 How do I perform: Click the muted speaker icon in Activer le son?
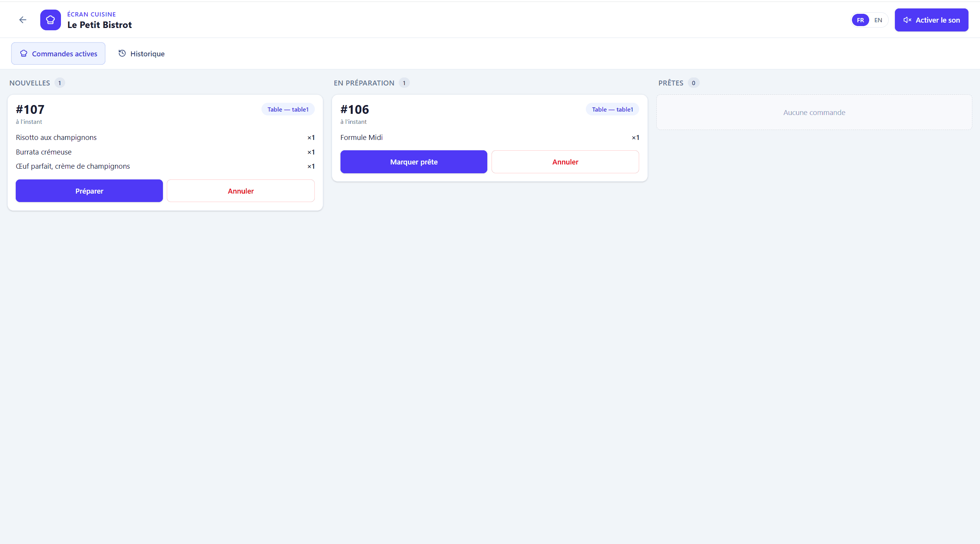click(x=907, y=20)
